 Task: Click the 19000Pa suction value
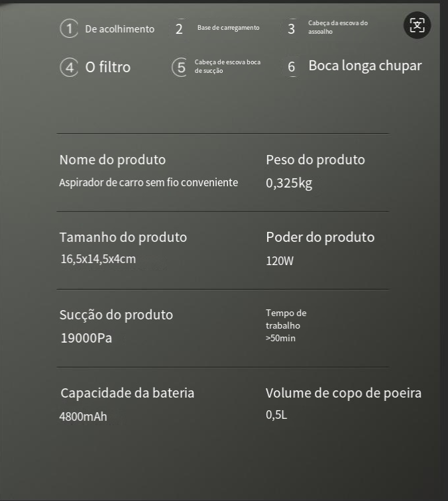click(86, 338)
